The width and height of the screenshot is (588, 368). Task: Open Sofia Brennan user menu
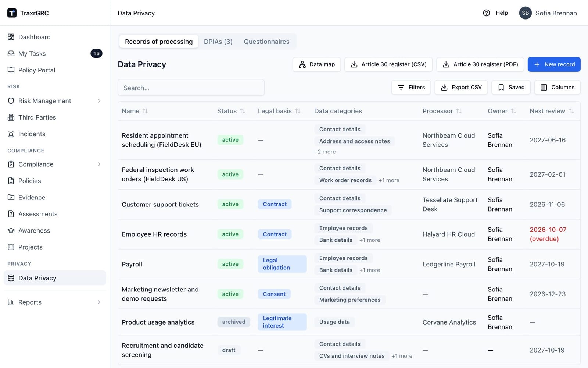548,13
